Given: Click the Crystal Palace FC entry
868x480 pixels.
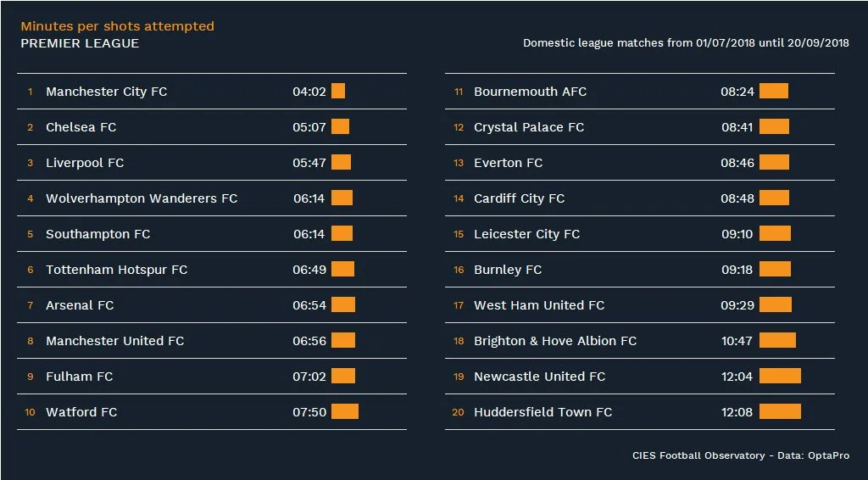Looking at the screenshot, I should click(529, 127).
